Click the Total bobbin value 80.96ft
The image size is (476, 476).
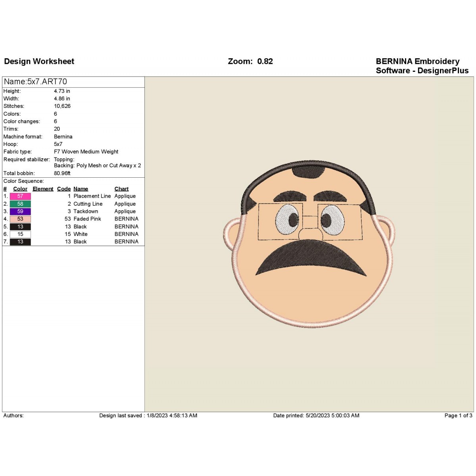click(62, 173)
